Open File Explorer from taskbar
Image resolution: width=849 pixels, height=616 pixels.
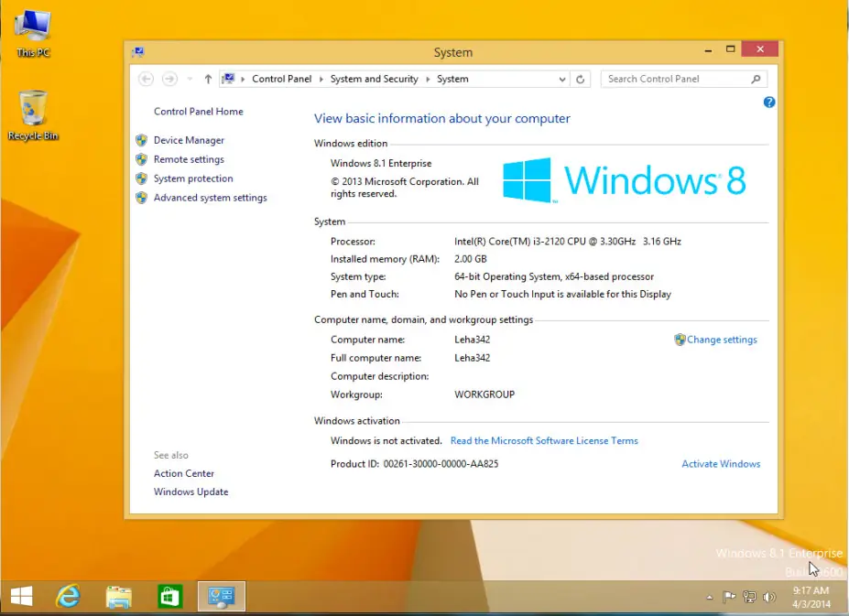(118, 597)
